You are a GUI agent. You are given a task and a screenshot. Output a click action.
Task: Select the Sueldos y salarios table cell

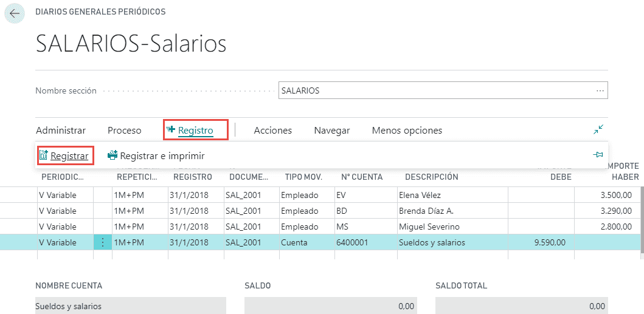coord(452,242)
